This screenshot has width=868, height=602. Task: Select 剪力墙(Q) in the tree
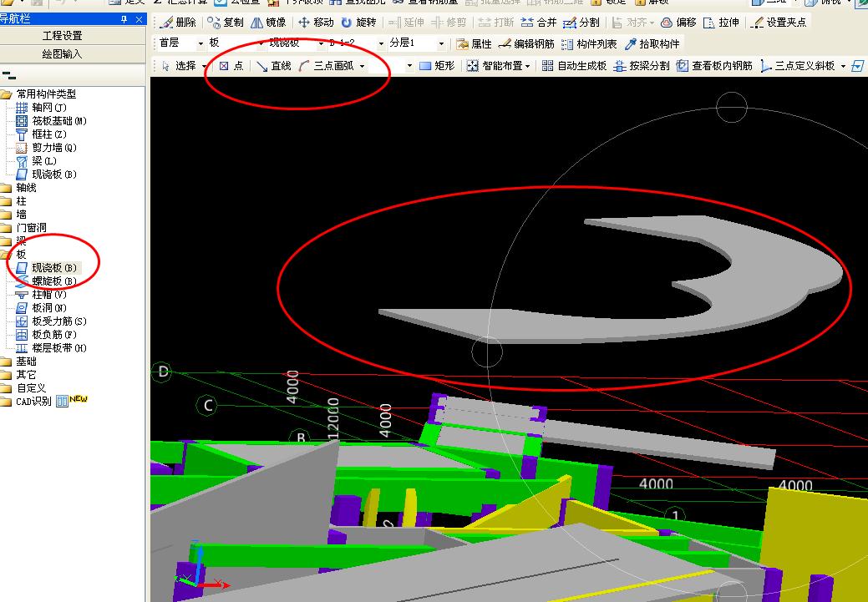[x=54, y=148]
